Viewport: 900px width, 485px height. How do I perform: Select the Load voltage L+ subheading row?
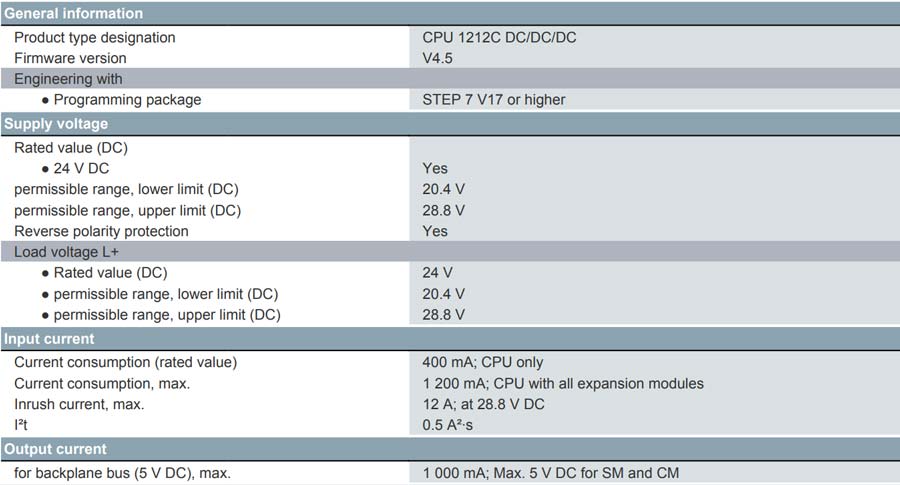[x=450, y=252]
